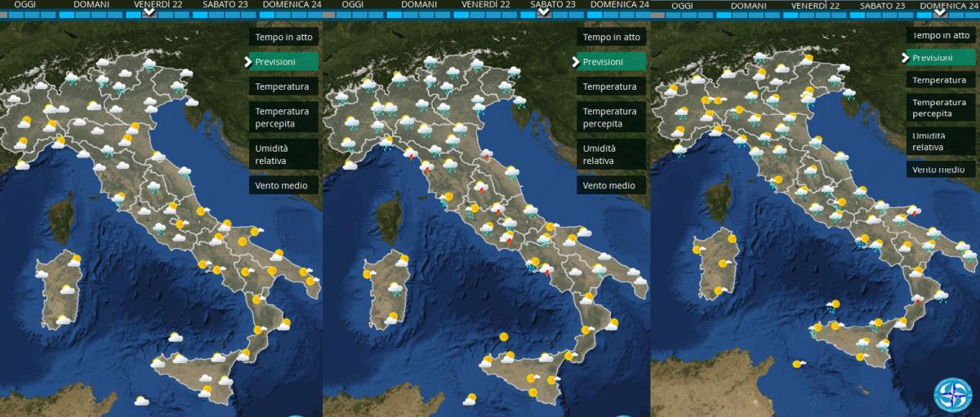Click rain icon on Calabria's Ionian coast, right map
The width and height of the screenshot is (980, 417).
coord(941,296)
